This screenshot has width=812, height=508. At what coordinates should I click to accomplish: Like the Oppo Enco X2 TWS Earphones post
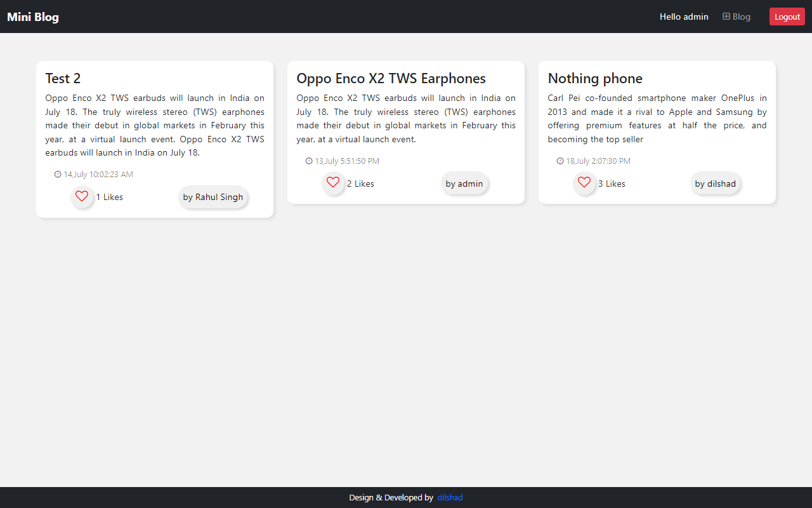333,183
